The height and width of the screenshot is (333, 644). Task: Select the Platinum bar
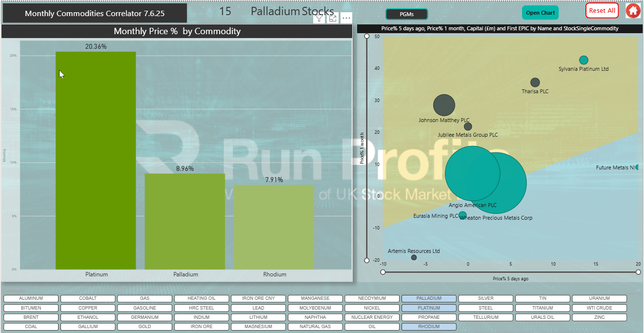(96, 160)
